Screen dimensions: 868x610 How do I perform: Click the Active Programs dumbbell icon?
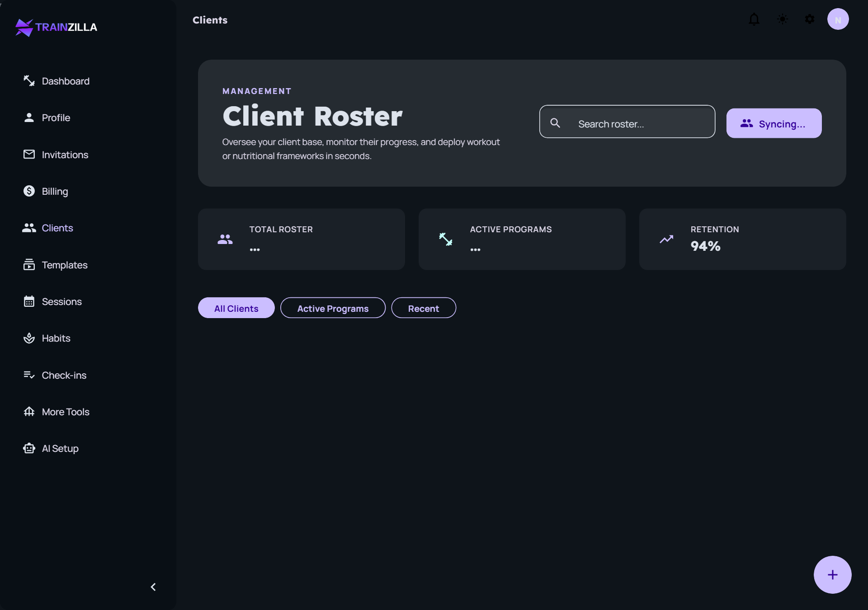tap(446, 239)
